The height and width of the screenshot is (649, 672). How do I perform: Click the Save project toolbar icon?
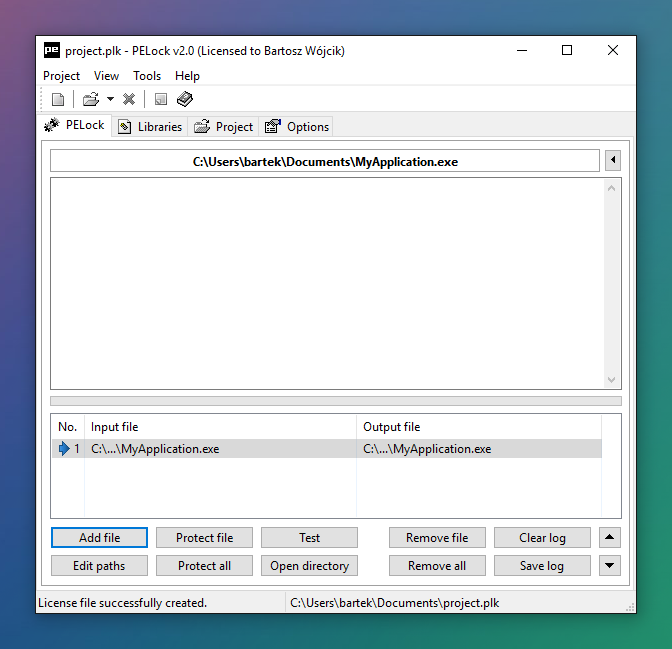point(161,99)
